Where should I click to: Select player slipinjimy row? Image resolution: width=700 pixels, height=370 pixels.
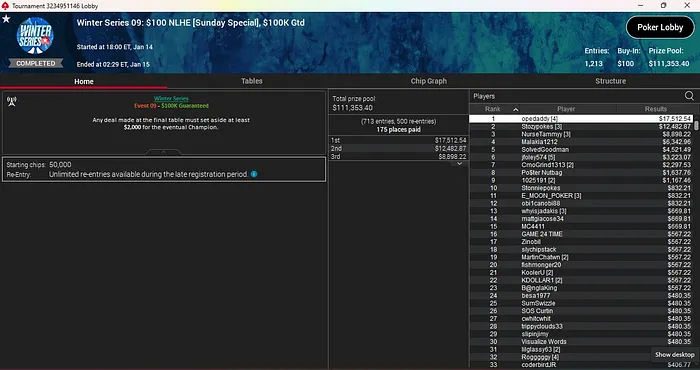[x=581, y=334]
